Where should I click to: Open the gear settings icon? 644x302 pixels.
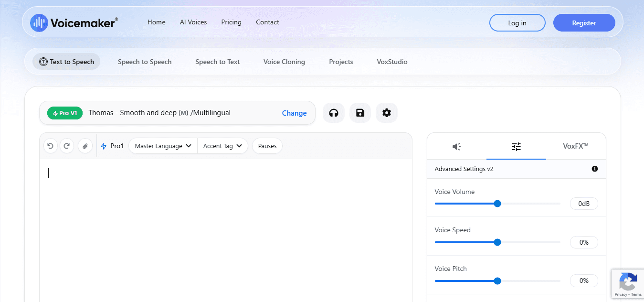coord(387,113)
